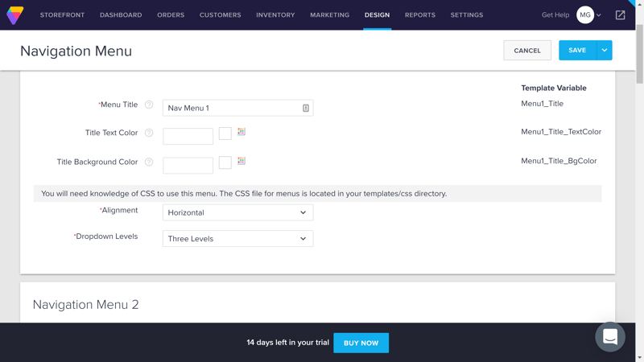
Task: Expand the Save options arrow
Action: point(605,51)
